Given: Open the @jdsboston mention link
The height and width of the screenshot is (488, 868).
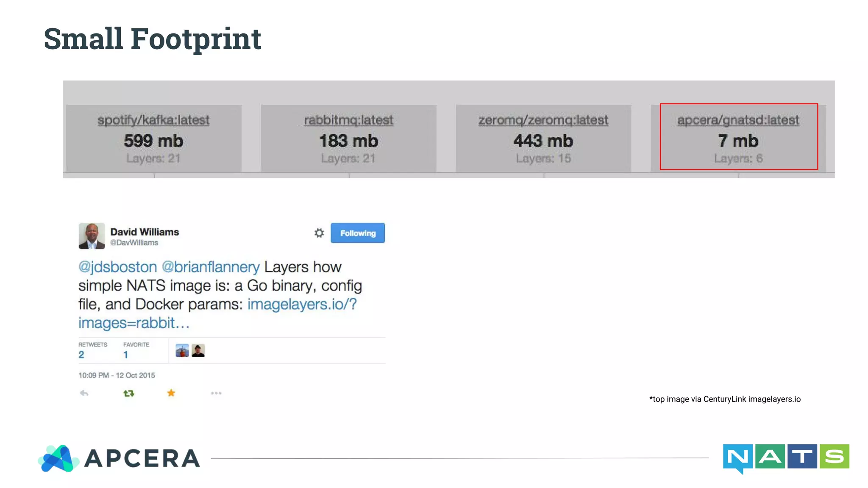Looking at the screenshot, I should pos(118,267).
